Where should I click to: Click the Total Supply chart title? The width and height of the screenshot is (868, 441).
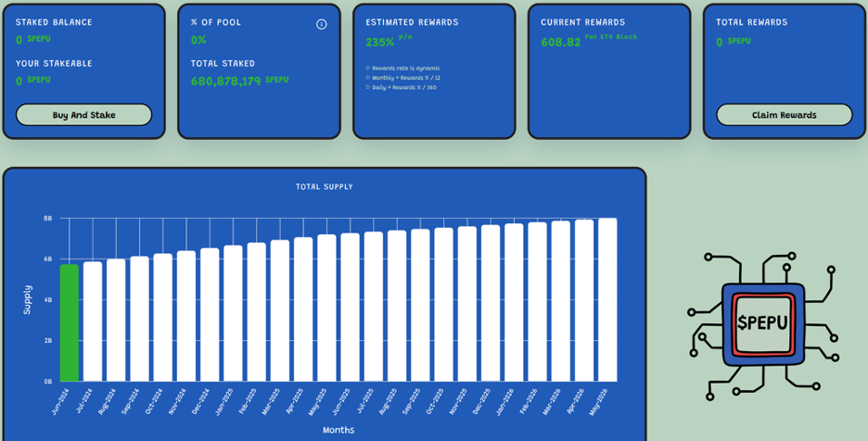[324, 186]
